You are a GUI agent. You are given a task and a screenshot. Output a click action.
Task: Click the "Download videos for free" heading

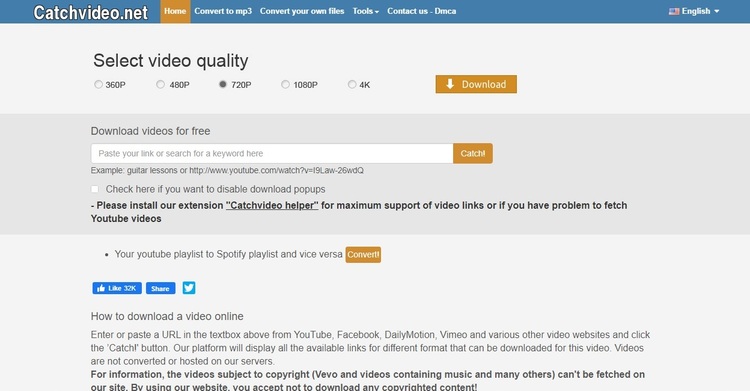coord(150,131)
